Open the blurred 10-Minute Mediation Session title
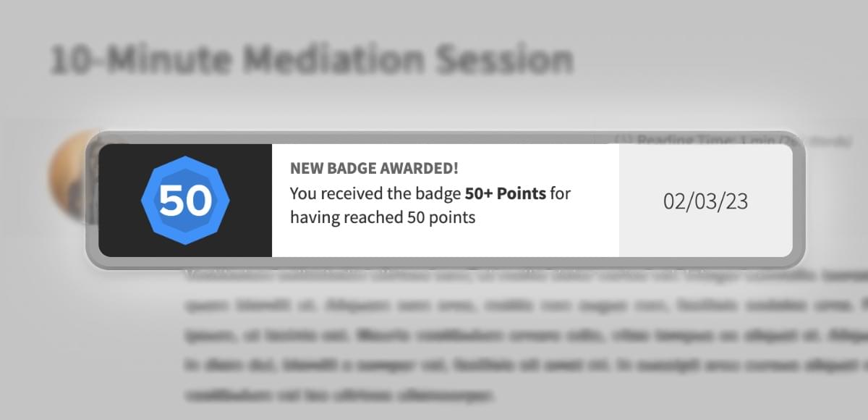 click(x=312, y=61)
